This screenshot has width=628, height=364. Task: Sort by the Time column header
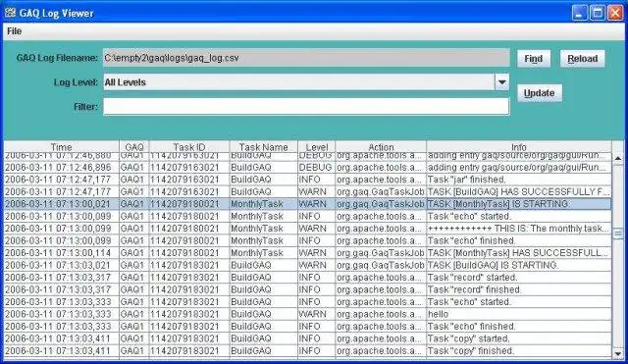coord(61,147)
